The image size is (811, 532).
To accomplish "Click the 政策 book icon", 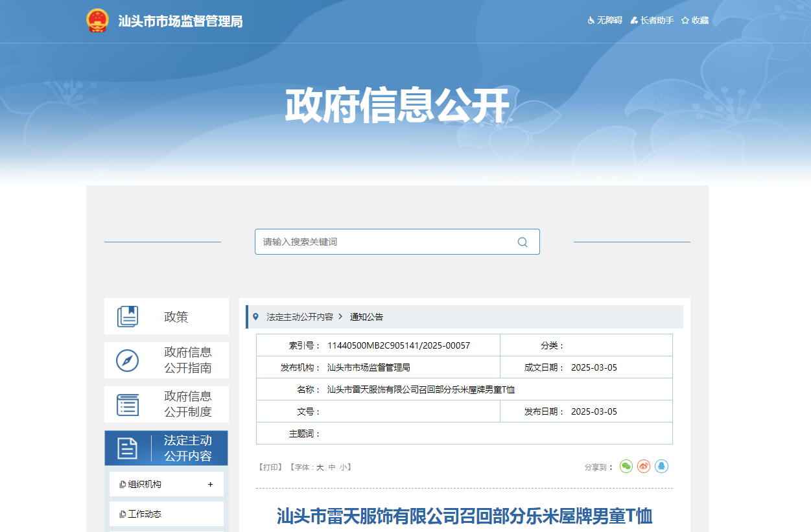I will pos(128,317).
